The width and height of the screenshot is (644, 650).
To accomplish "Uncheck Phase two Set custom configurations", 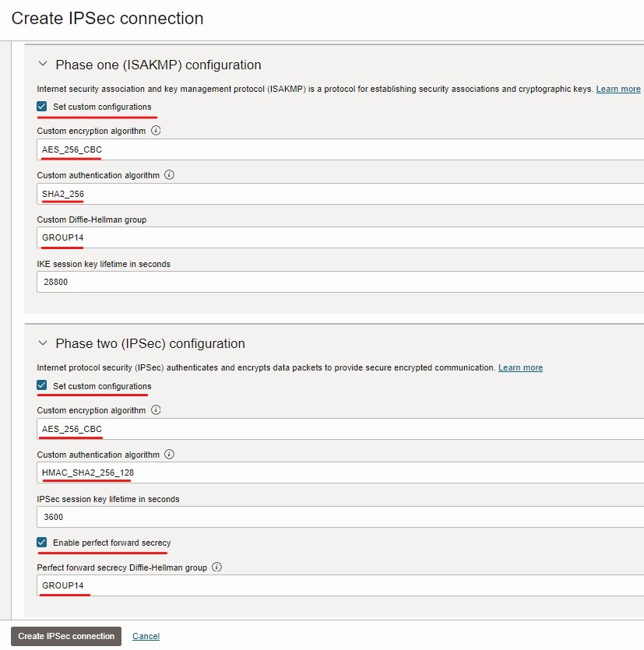I will point(42,386).
